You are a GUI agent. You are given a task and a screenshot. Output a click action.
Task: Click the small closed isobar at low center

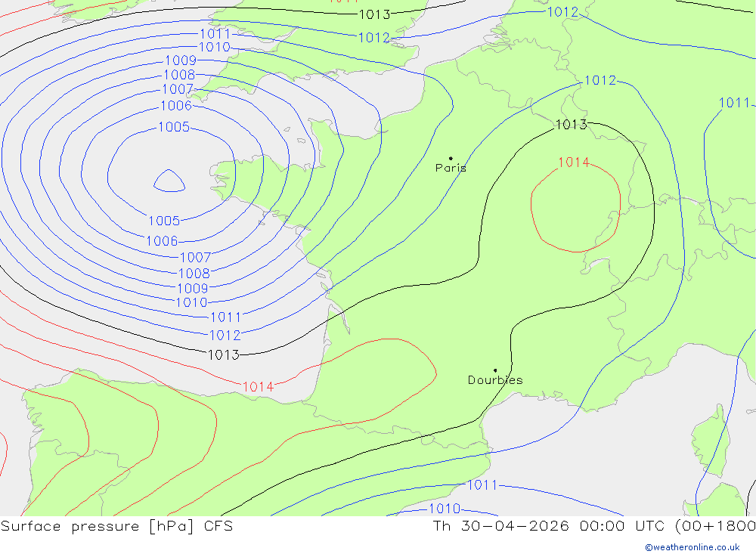click(x=169, y=181)
